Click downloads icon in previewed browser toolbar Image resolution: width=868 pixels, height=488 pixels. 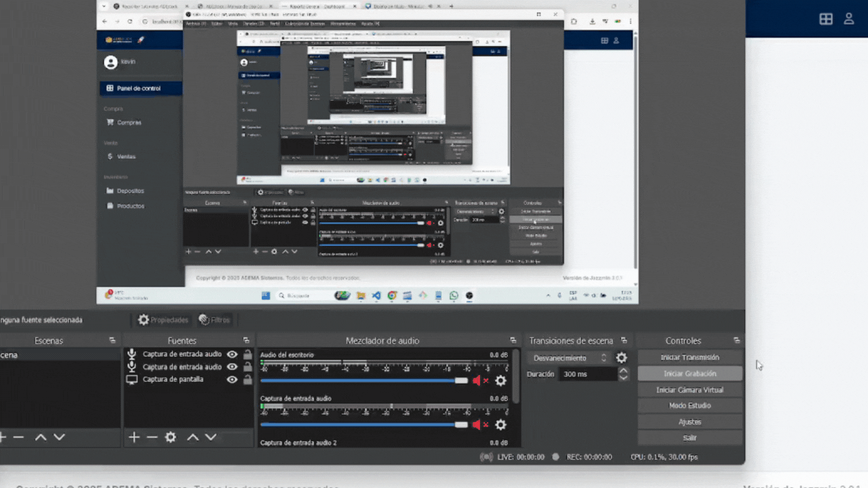pyautogui.click(x=592, y=21)
